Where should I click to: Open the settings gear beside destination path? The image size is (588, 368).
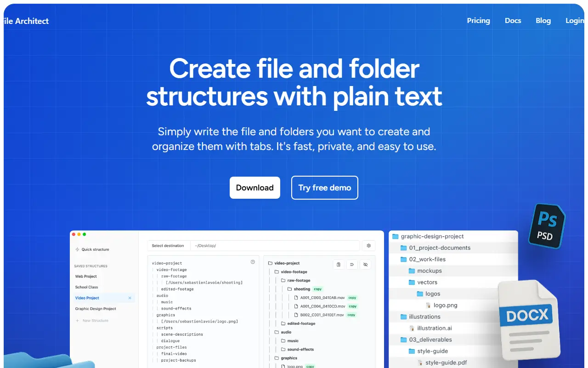pyautogui.click(x=368, y=246)
